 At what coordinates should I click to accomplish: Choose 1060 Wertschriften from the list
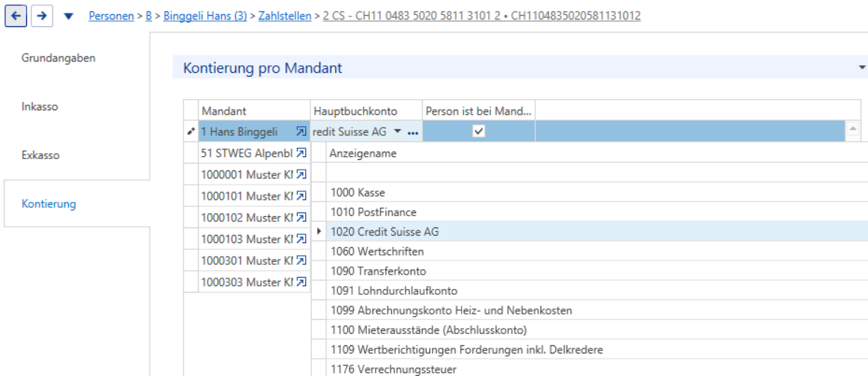click(x=597, y=251)
